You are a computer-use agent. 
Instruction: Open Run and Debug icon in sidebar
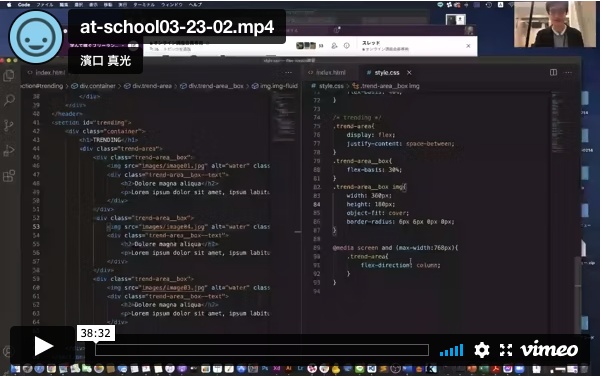pos(9,150)
